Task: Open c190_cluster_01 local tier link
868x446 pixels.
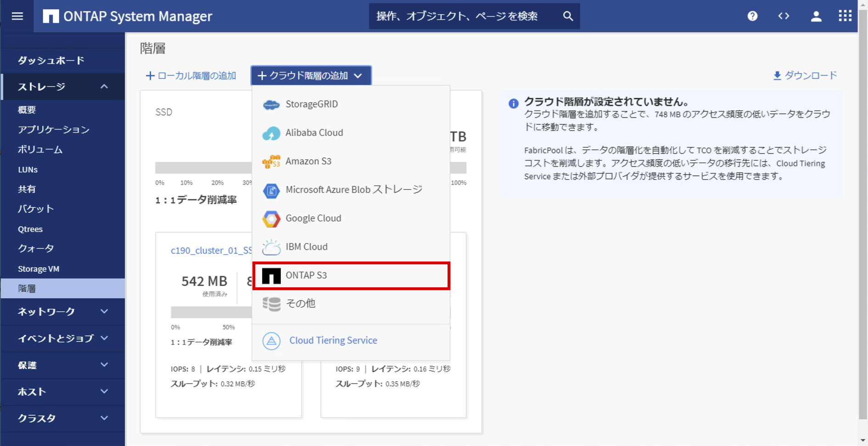Action: 211,250
